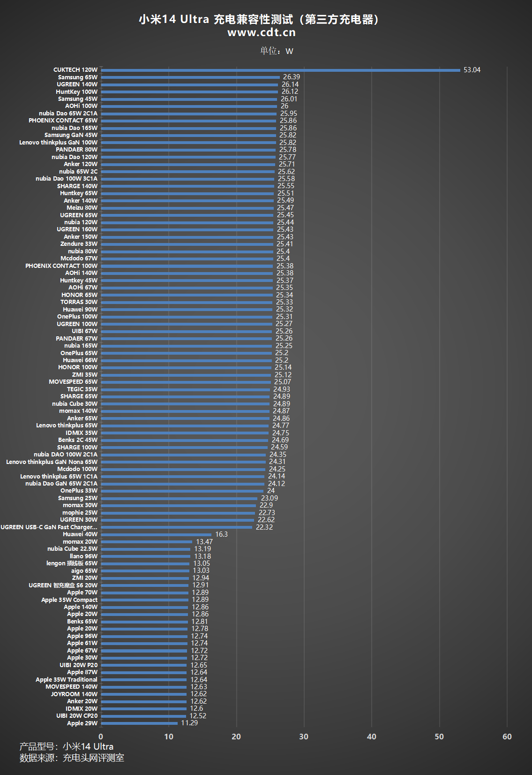The height and width of the screenshot is (775, 532).
Task: Select the Meizu 80W label
Action: tap(82, 208)
